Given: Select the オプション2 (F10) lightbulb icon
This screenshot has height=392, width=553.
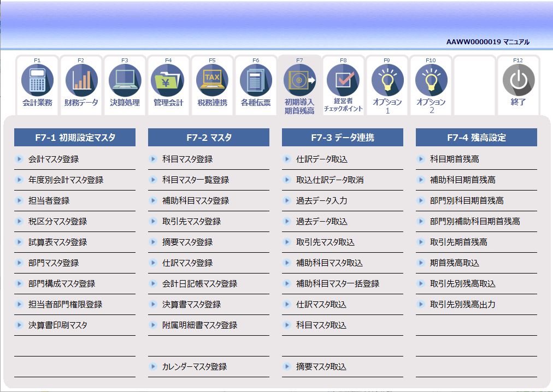Looking at the screenshot, I should point(431,82).
